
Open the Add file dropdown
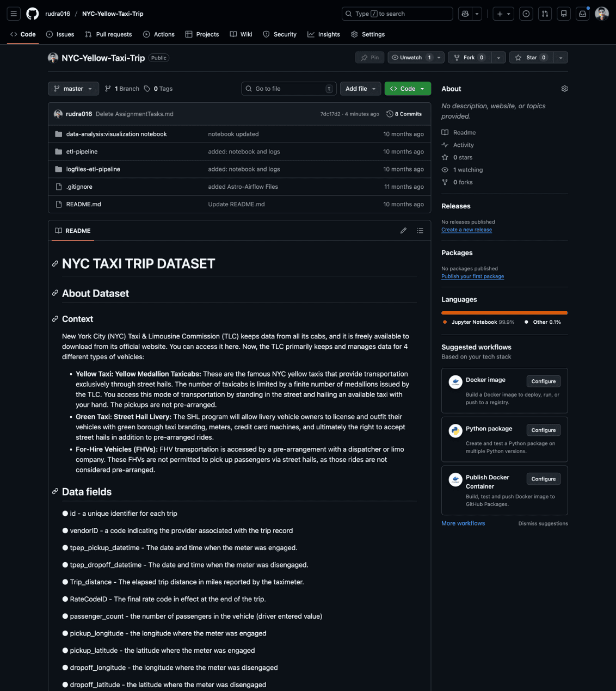pos(360,88)
